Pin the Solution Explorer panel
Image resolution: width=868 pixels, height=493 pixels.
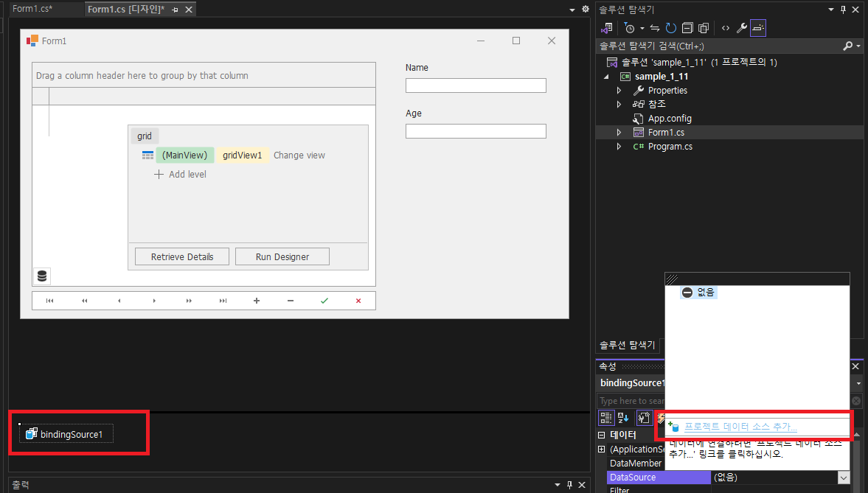pyautogui.click(x=843, y=10)
